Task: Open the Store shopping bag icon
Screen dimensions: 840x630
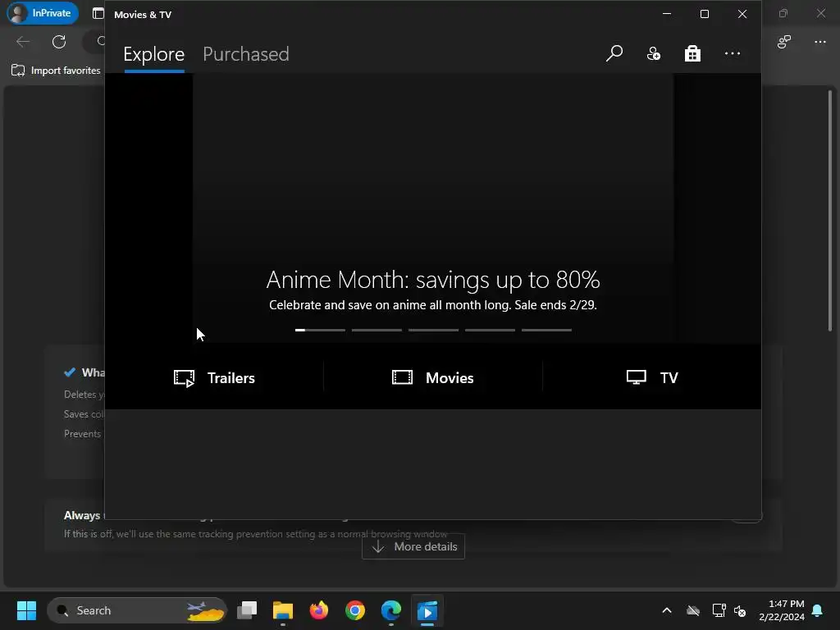Action: point(692,53)
